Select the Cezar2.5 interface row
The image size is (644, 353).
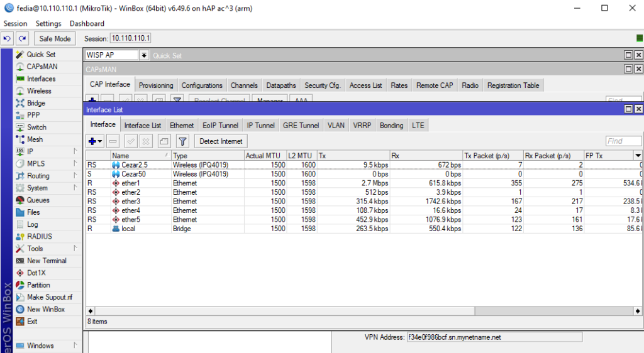point(364,165)
